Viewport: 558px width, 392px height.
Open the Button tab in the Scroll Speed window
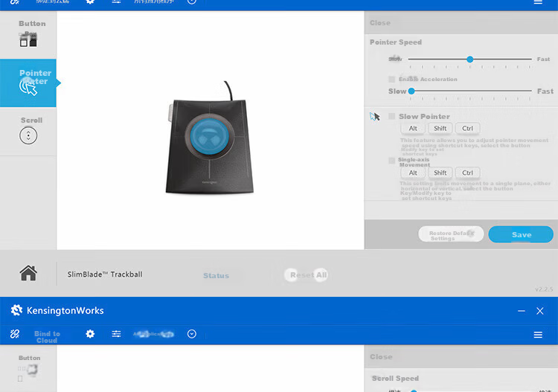pyautogui.click(x=28, y=368)
